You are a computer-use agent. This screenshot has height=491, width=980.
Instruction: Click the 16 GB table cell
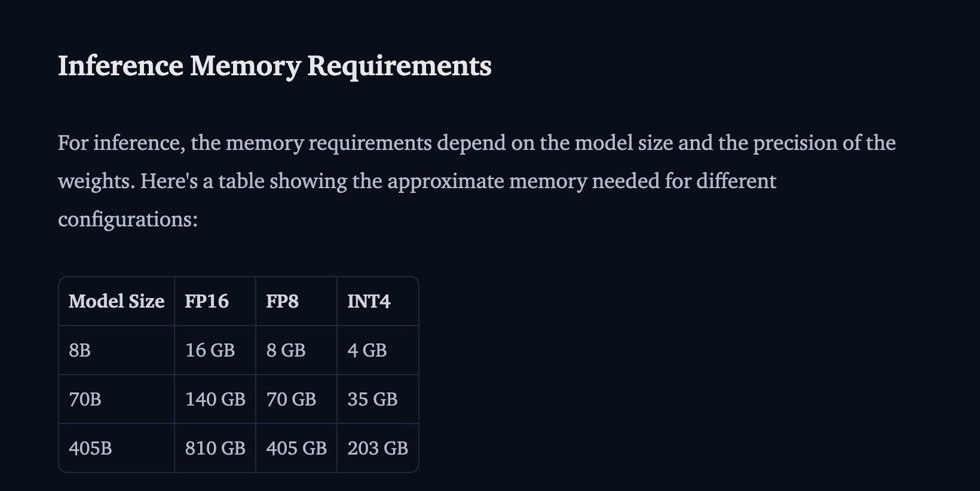(x=215, y=350)
